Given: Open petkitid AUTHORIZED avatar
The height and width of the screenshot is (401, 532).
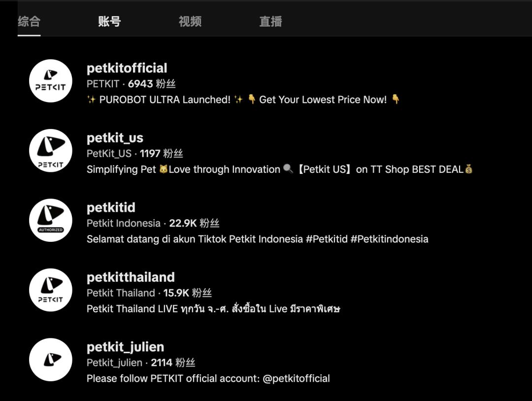Looking at the screenshot, I should pos(51,220).
